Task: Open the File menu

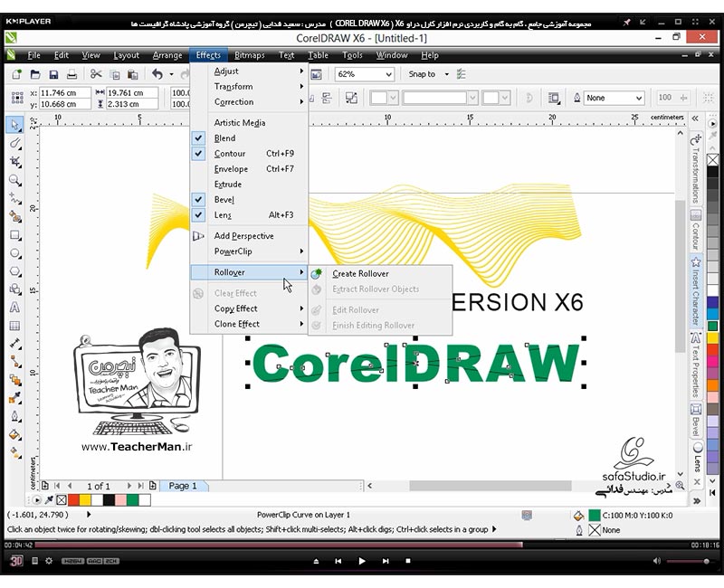Action: point(33,55)
